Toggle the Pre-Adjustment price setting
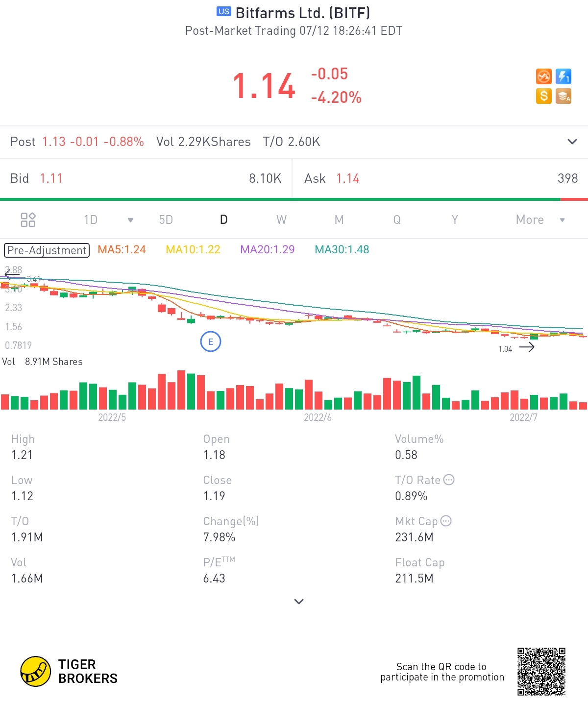The height and width of the screenshot is (728, 588). coord(47,250)
